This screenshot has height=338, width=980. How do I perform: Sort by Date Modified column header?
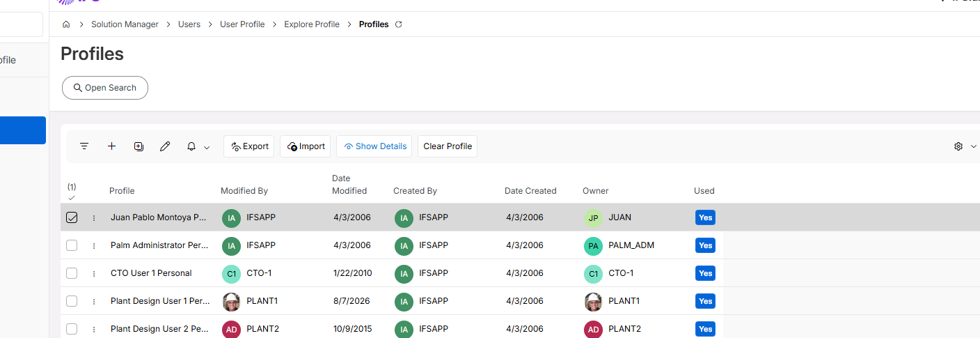(349, 185)
